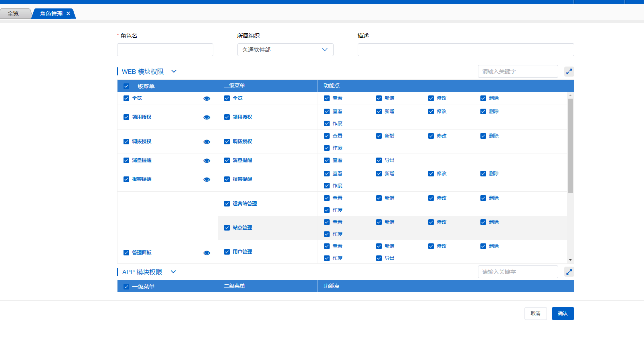Collapse the APP 模块权限 section
644x340 pixels.
(x=173, y=272)
